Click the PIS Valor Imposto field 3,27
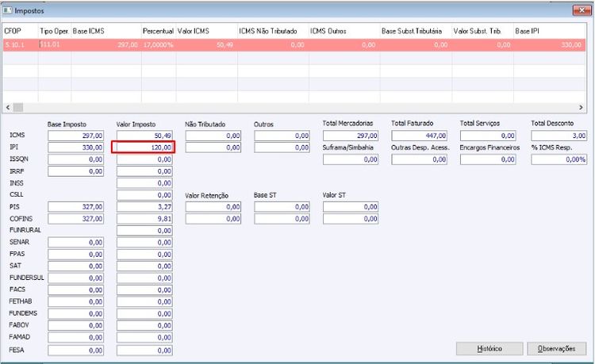595x364 pixels. click(144, 207)
